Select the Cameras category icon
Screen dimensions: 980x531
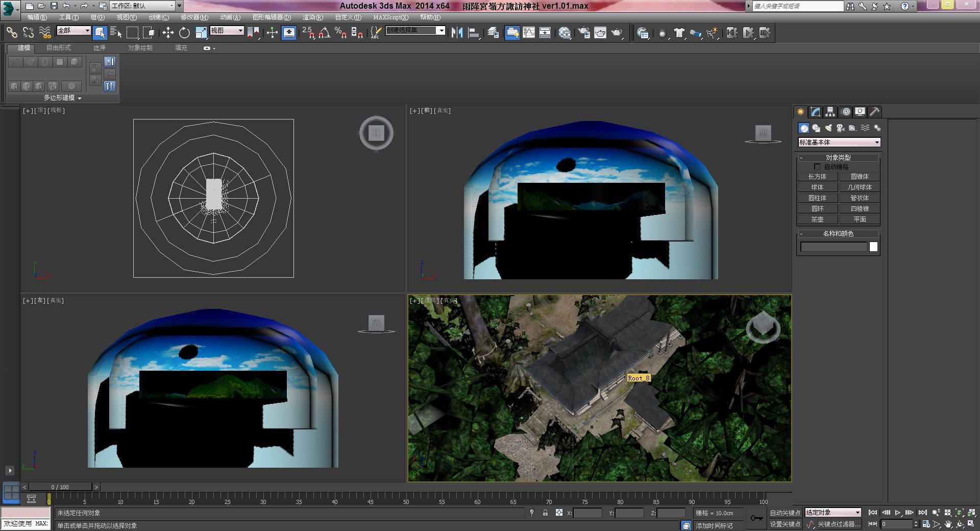tap(841, 128)
